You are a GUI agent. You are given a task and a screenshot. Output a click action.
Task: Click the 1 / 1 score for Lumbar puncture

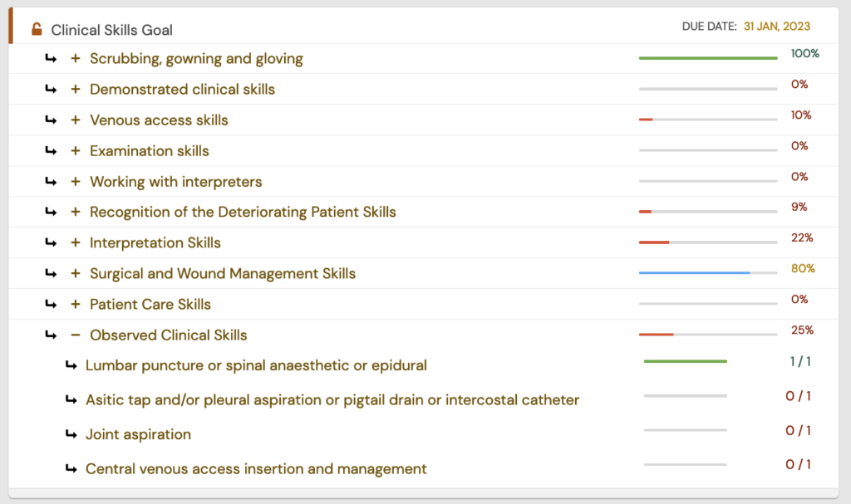(x=798, y=361)
